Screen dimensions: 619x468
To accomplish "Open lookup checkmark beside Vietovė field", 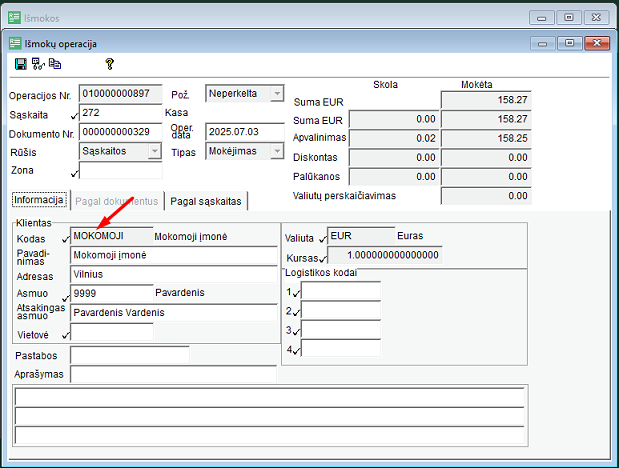I will coord(66,335).
